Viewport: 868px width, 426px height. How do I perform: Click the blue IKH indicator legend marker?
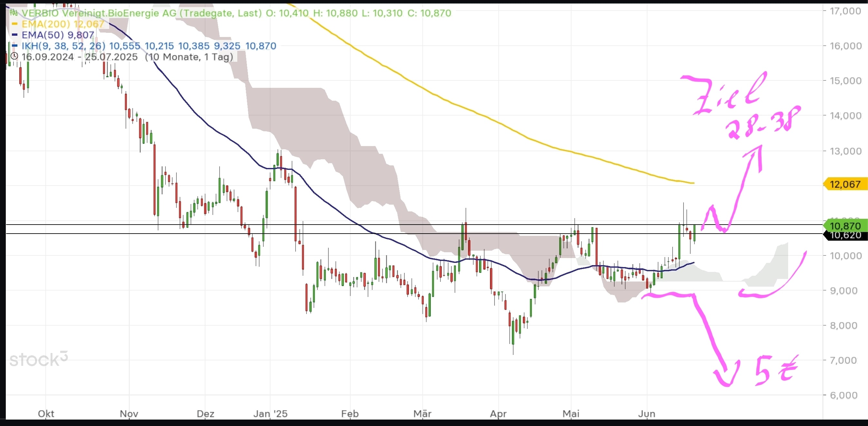14,45
